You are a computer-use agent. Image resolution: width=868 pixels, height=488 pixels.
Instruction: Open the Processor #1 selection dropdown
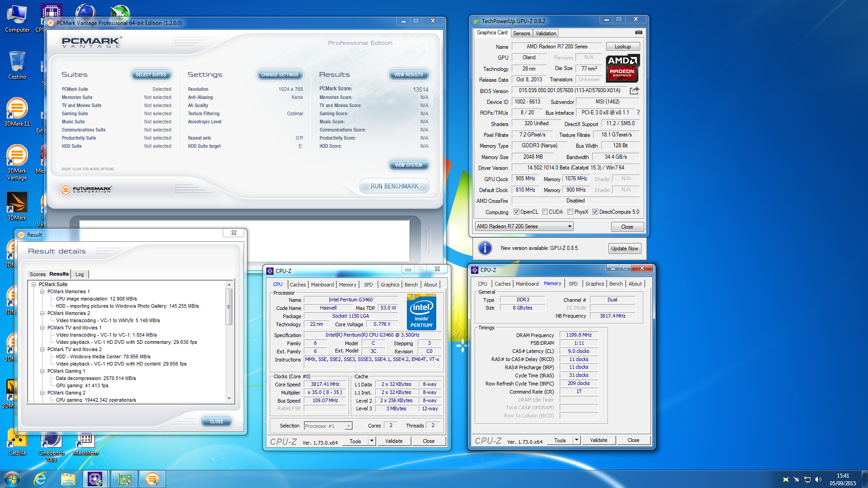[328, 426]
